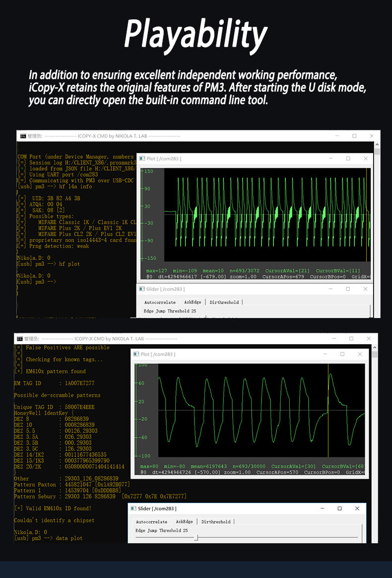This screenshot has width=392, height=578.
Task: Close the Slider window in the MIFARE screenshot
Action: pos(365,289)
